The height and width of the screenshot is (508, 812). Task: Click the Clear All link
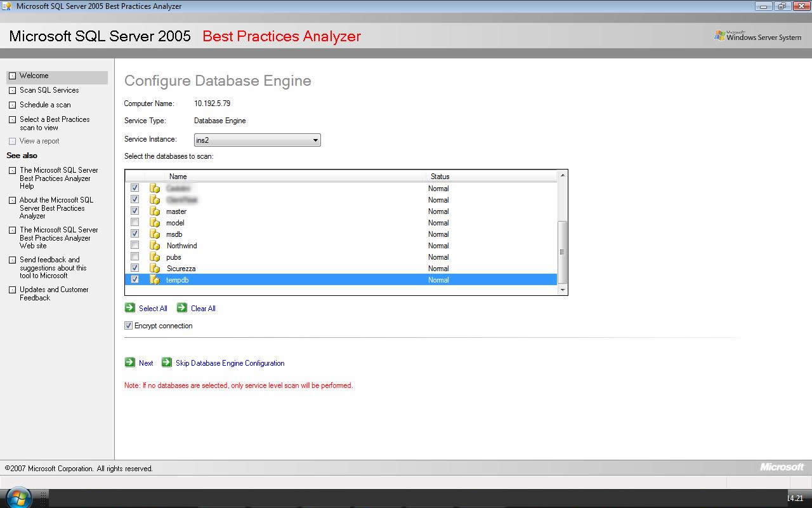(203, 309)
